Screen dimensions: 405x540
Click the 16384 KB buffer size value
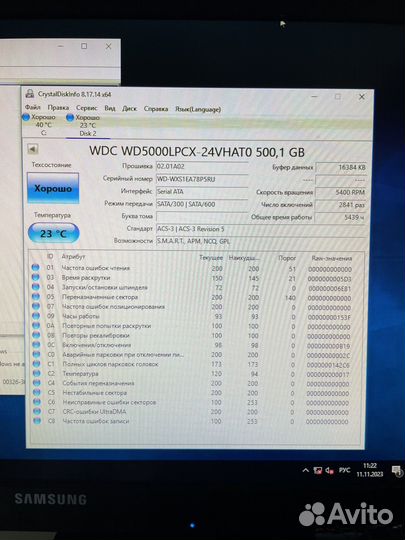(341, 167)
